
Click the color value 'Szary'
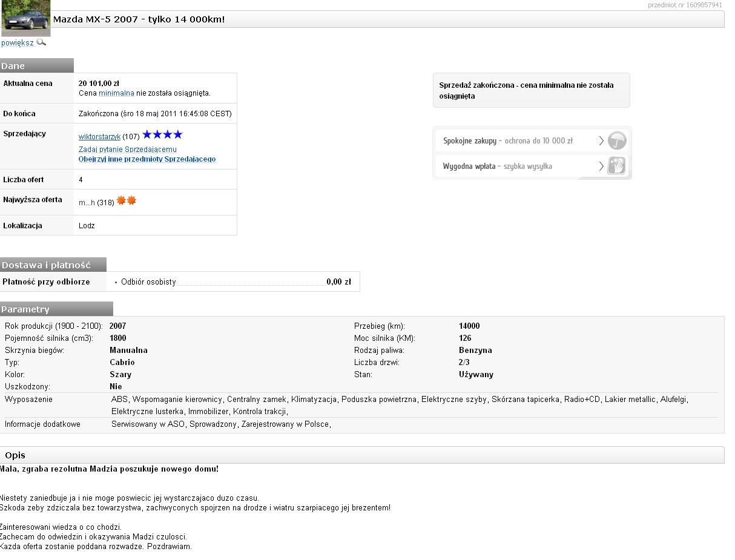(120, 374)
